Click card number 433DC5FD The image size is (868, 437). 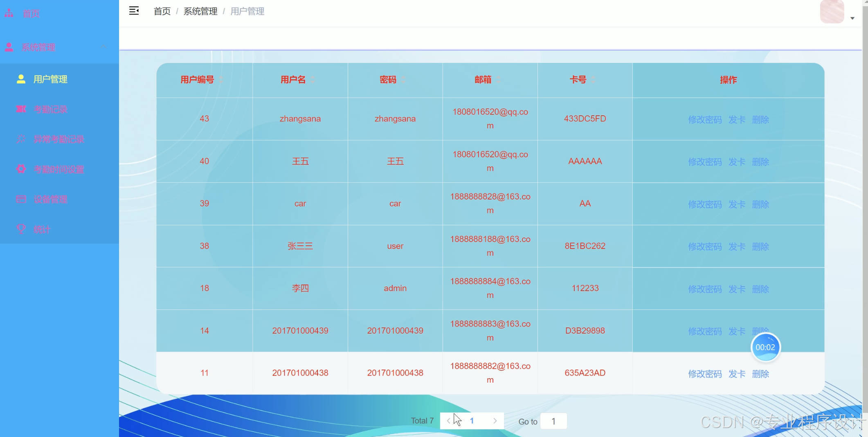(x=585, y=119)
